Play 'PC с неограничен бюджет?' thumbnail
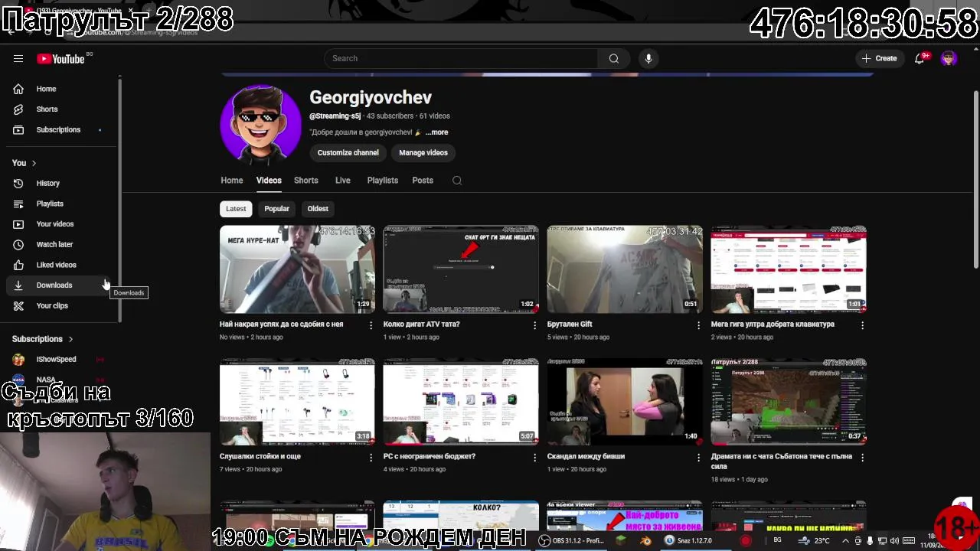This screenshot has height=551, width=980. click(461, 401)
